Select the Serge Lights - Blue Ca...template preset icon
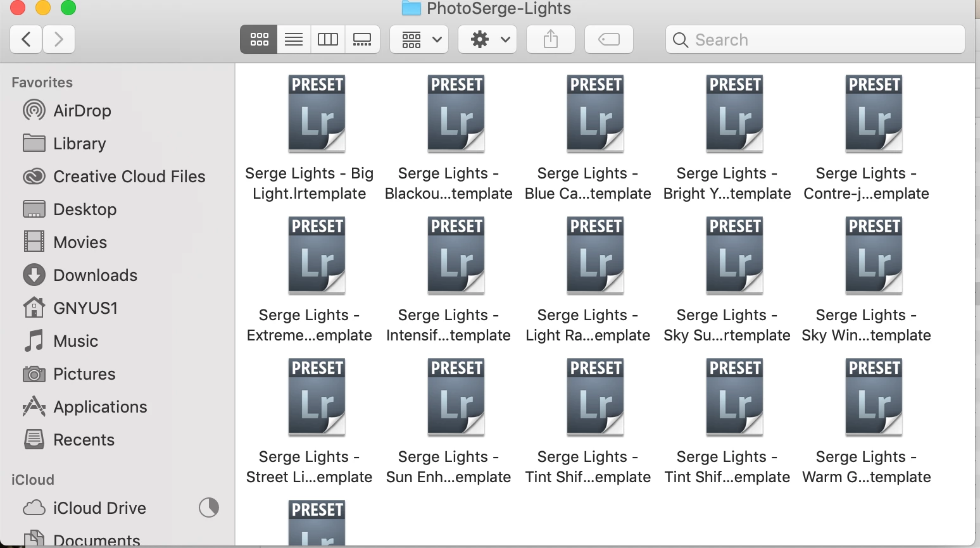The image size is (980, 548). (x=595, y=113)
